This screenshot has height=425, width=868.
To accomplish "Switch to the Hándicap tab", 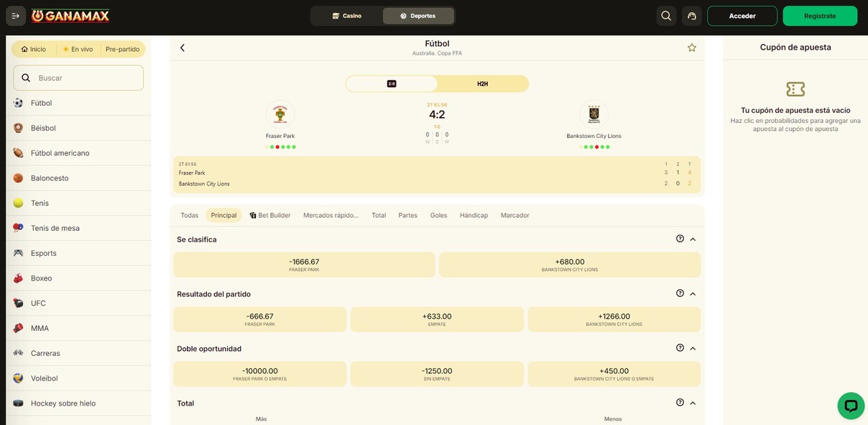I will click(474, 215).
